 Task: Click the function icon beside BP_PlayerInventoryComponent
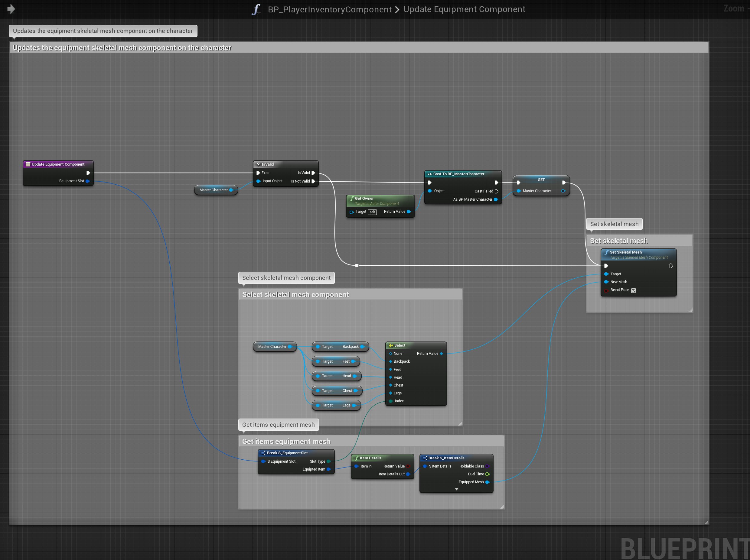pyautogui.click(x=256, y=9)
